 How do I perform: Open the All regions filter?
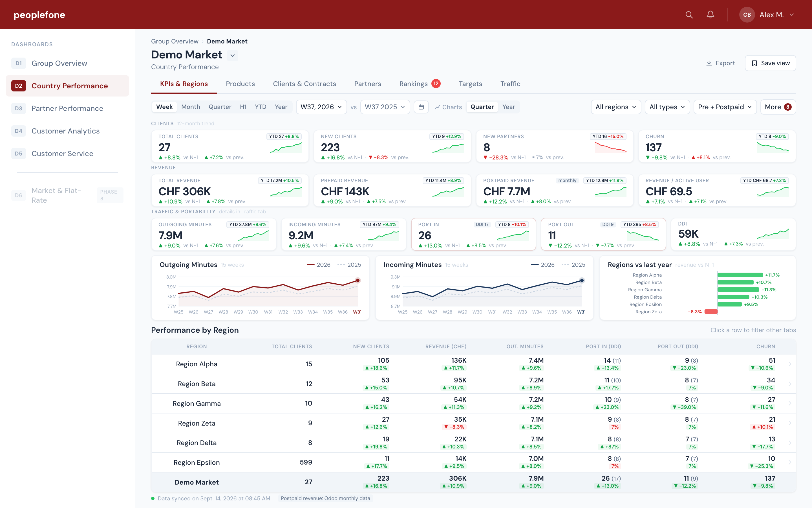(x=616, y=107)
